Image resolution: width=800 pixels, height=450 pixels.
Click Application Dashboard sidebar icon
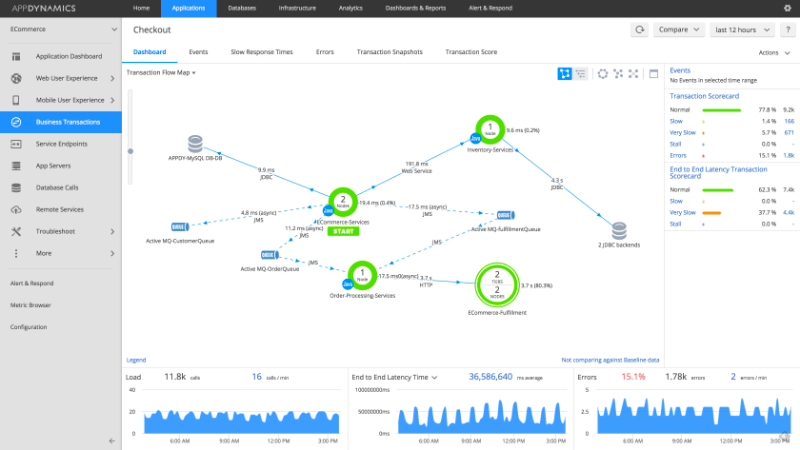pos(16,56)
